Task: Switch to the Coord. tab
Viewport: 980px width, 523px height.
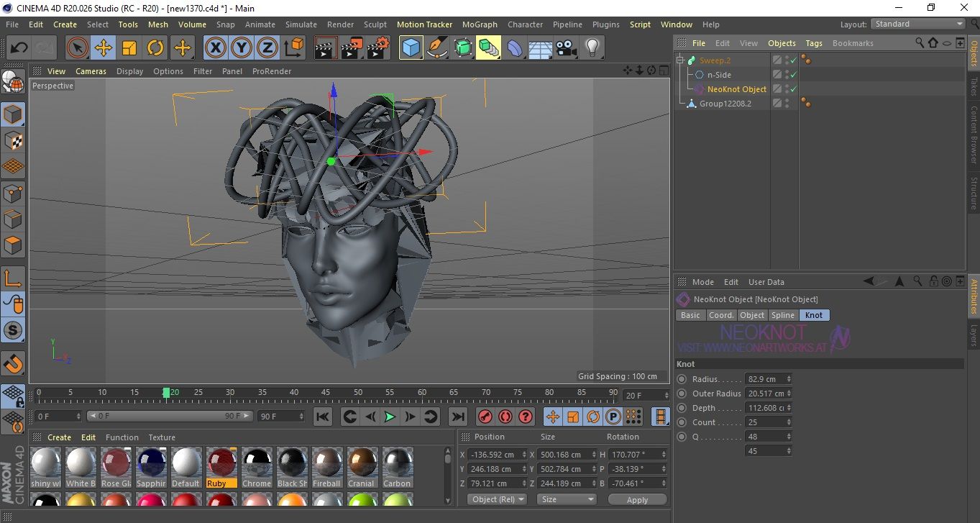Action: (x=721, y=315)
